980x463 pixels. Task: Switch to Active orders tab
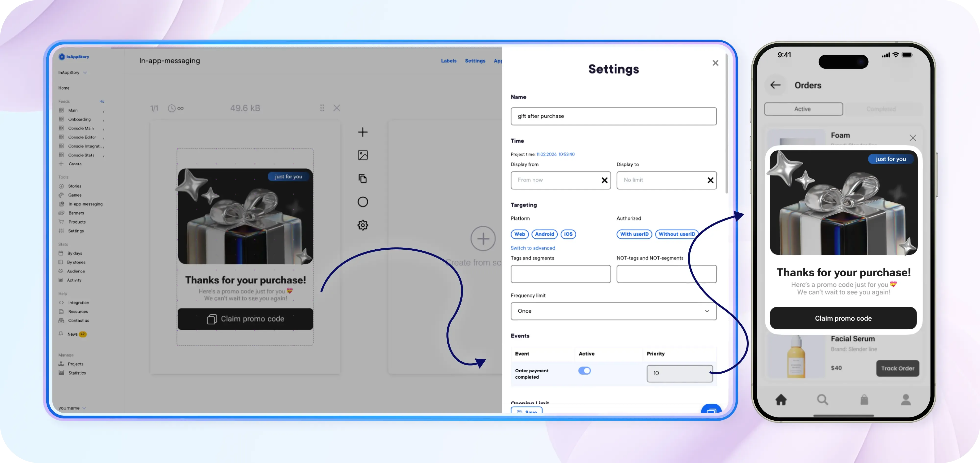pyautogui.click(x=804, y=109)
